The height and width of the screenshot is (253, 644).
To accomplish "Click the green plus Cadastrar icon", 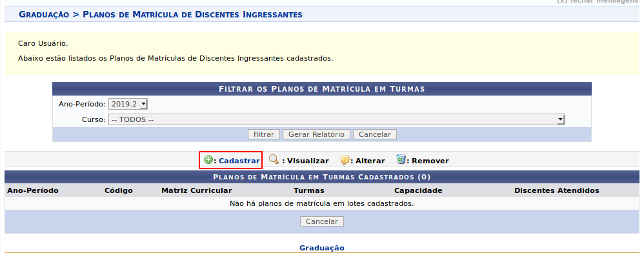I will pyautogui.click(x=208, y=160).
